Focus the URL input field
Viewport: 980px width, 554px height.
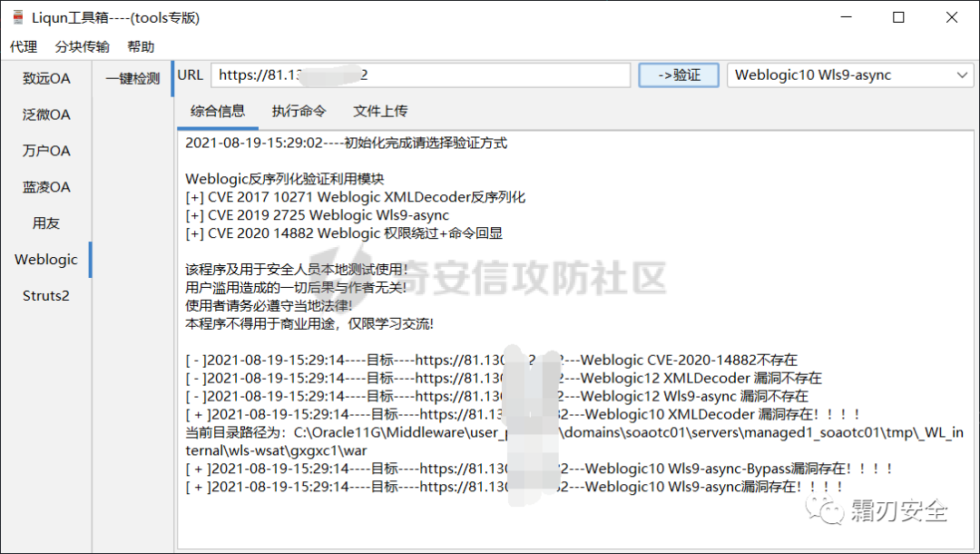click(421, 75)
